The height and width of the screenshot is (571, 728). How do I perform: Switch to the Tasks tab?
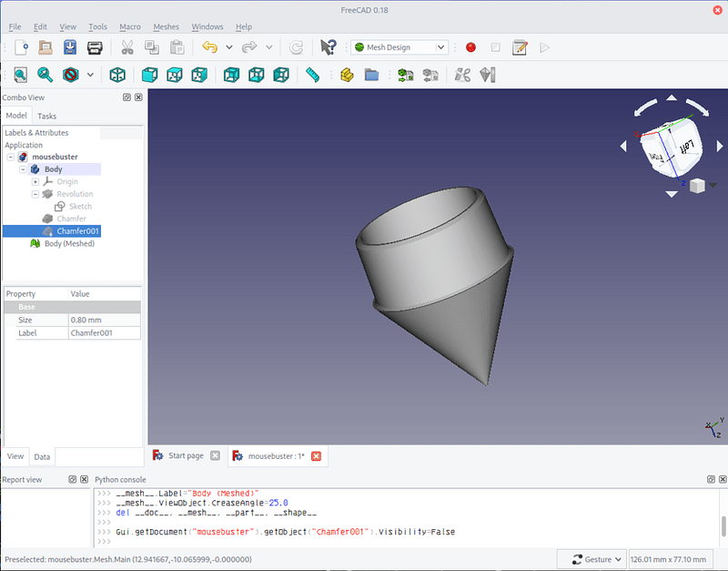pos(47,117)
